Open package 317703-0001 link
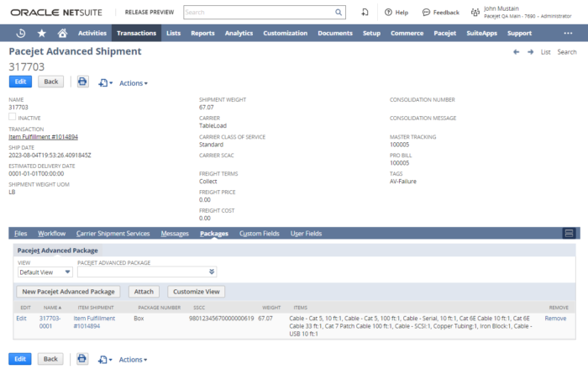The image size is (588, 380). coord(50,322)
